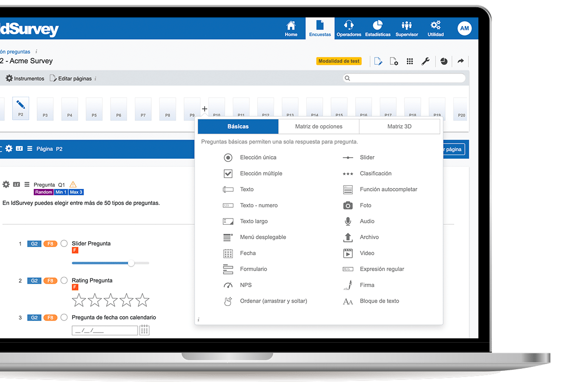Click the date input field
562x392 pixels.
click(105, 330)
